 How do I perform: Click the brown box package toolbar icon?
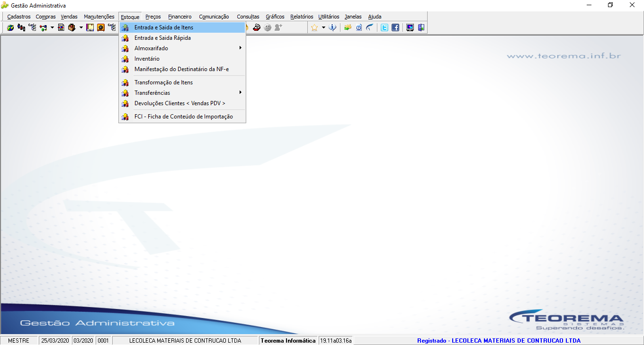point(72,27)
